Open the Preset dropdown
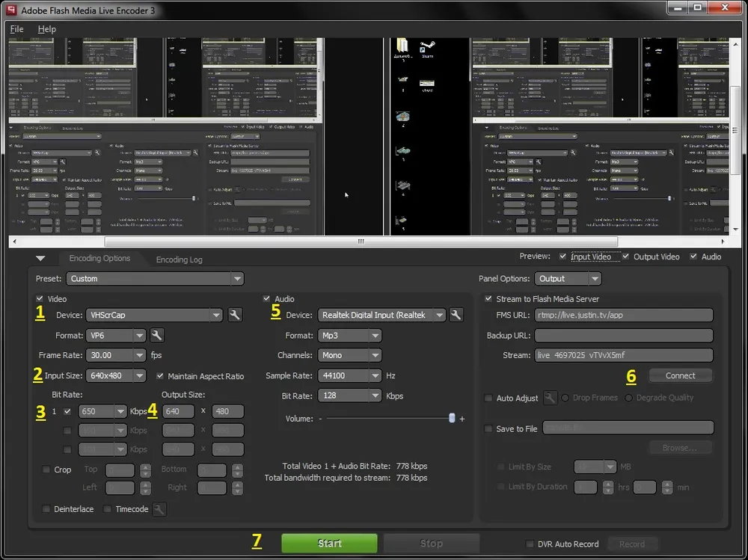Viewport: 748px width, 560px height. point(155,279)
